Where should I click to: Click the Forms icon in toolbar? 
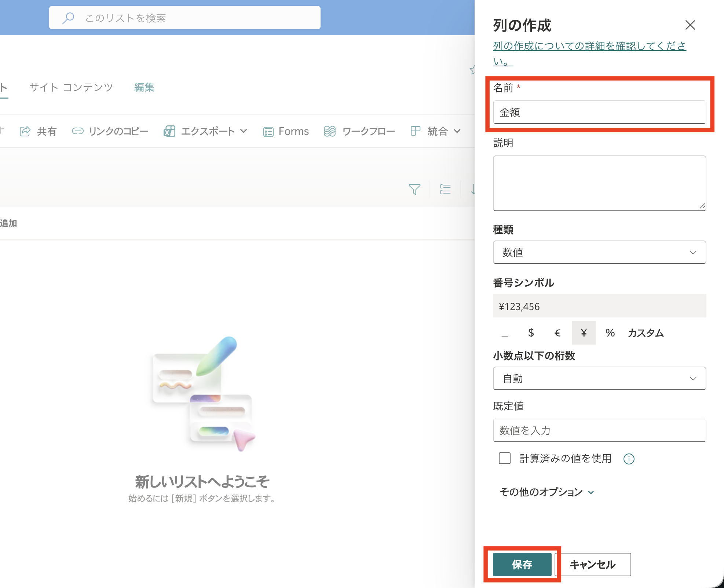tap(268, 132)
